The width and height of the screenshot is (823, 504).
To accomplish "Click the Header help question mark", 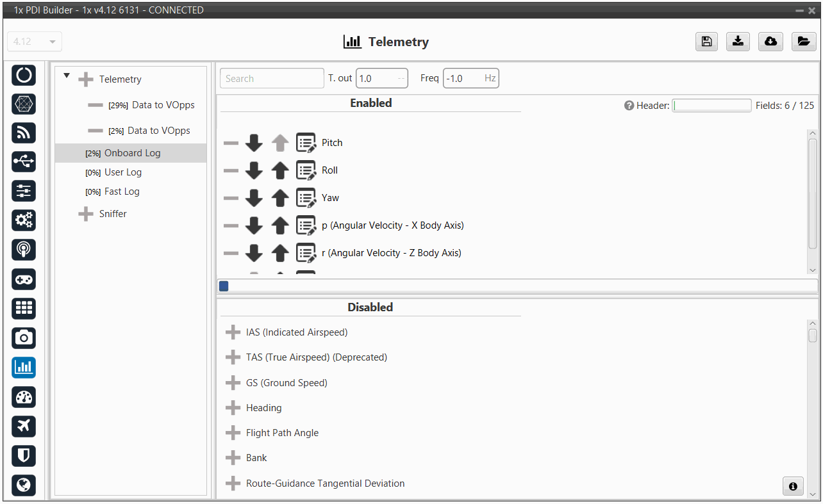I will [x=629, y=106].
